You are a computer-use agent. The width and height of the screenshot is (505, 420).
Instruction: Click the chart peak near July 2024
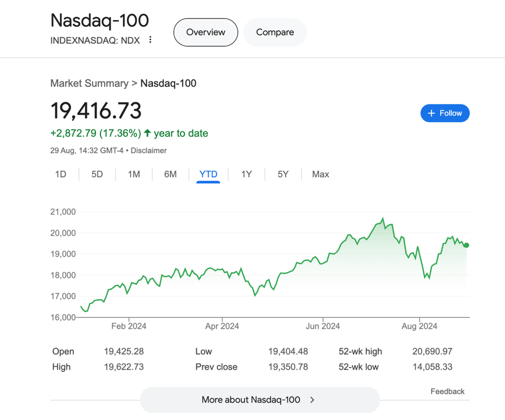(x=383, y=219)
